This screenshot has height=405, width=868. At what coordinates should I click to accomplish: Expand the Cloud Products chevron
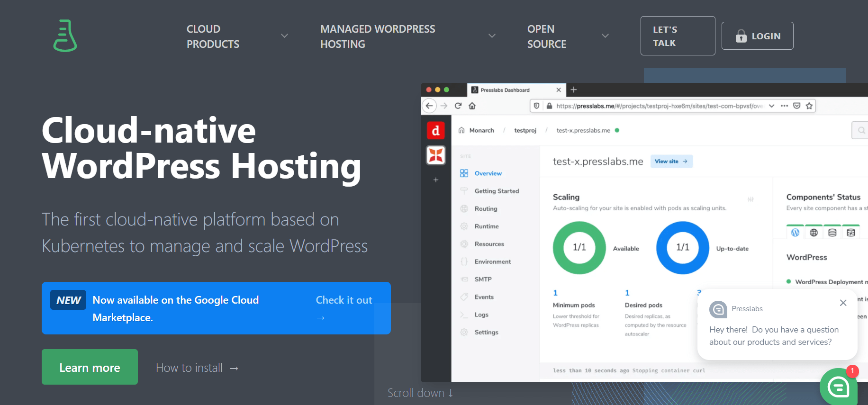click(284, 36)
